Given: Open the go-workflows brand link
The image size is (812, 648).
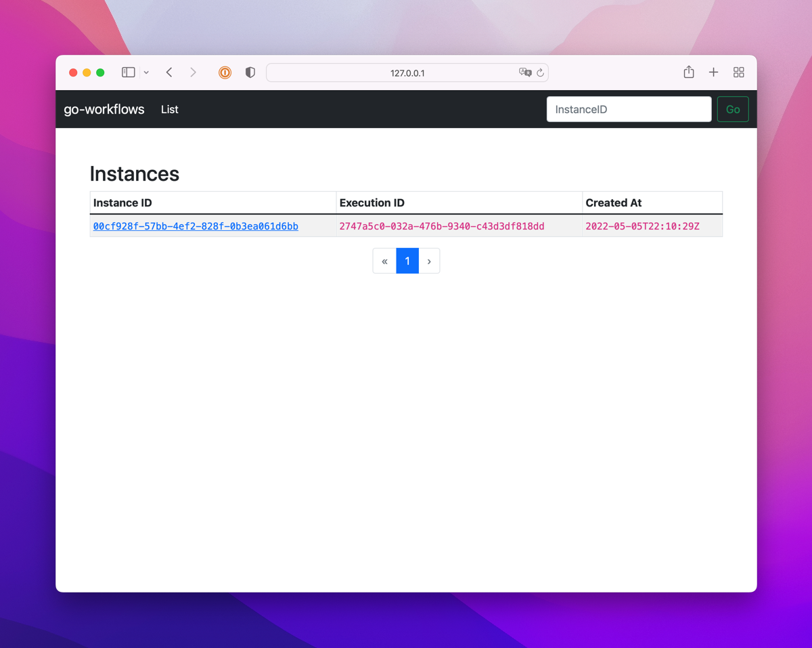Looking at the screenshot, I should [x=104, y=109].
